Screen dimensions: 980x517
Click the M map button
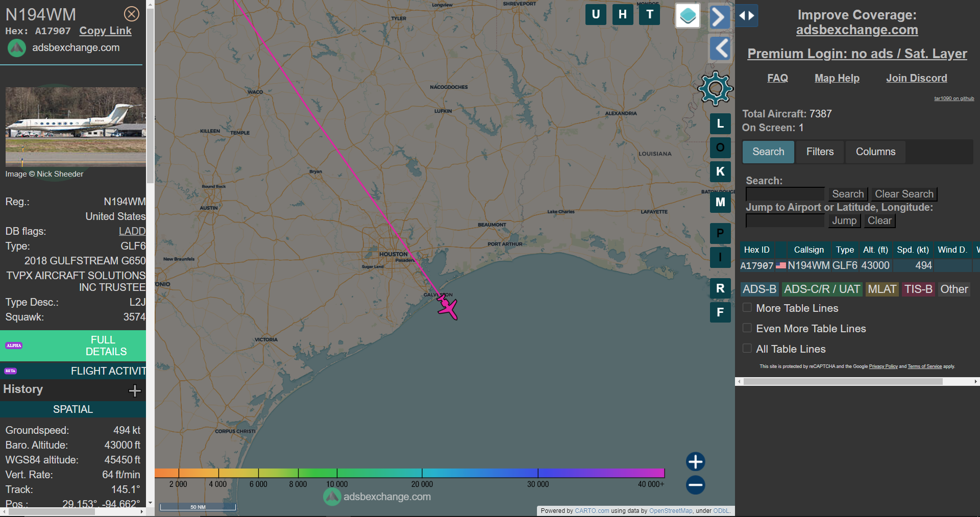720,202
